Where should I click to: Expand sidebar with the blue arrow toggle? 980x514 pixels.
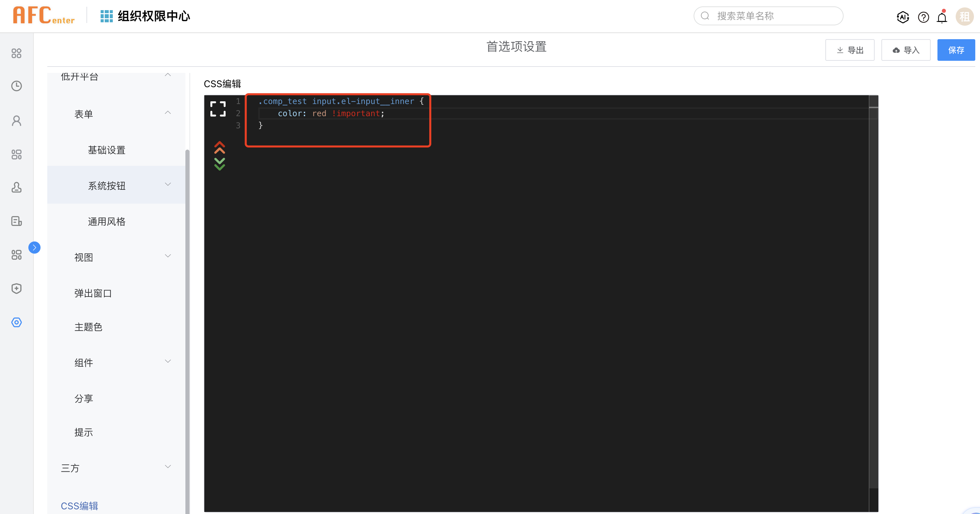point(34,248)
